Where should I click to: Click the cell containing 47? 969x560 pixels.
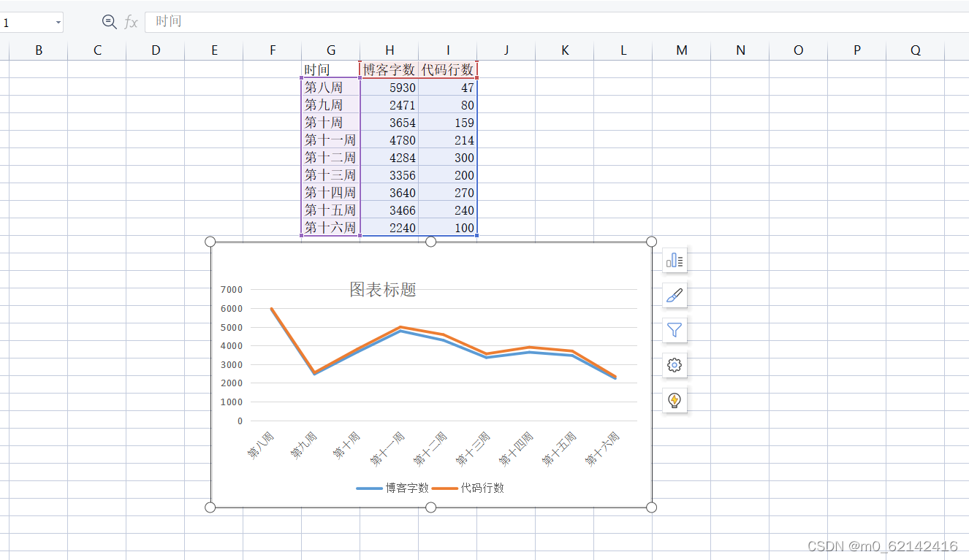[x=448, y=87]
